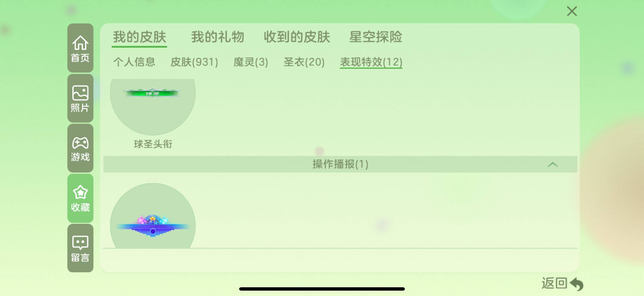Image resolution: width=644 pixels, height=296 pixels.
Task: Click the 球圣头衔 title badge thumbnail
Action: tap(153, 107)
